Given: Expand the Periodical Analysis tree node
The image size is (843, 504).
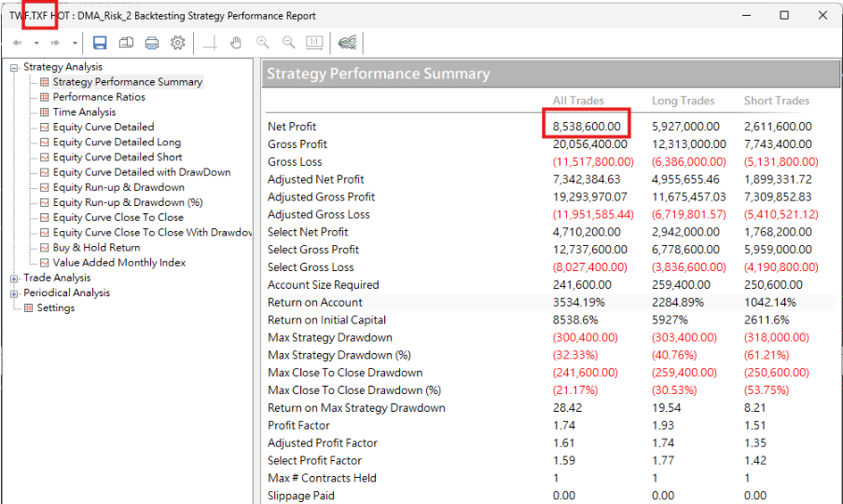Looking at the screenshot, I should [x=14, y=293].
